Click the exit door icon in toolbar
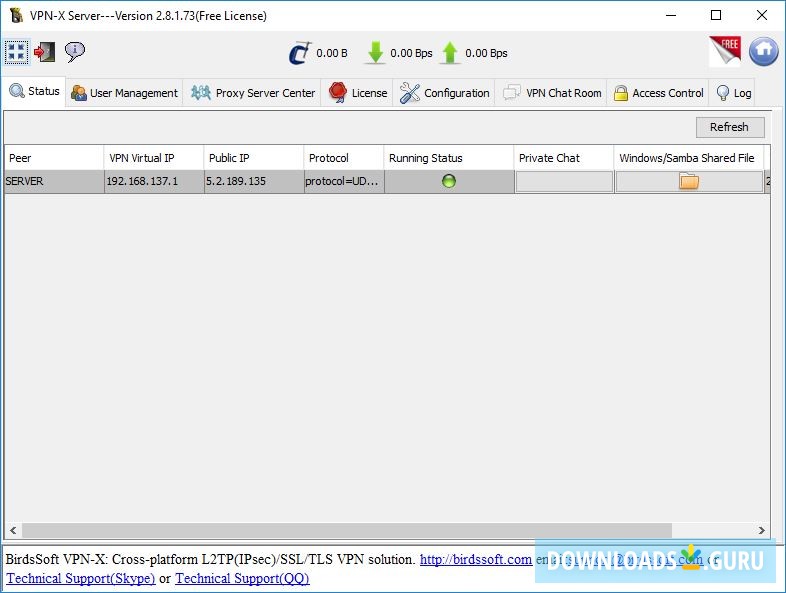Screen dimensions: 786x593 tap(45, 52)
